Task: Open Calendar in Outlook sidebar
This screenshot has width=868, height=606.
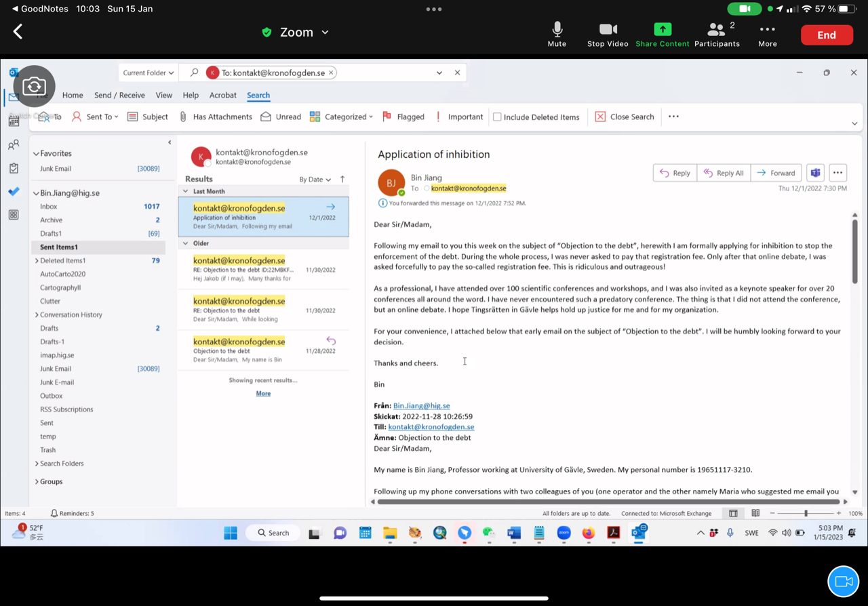Action: tap(14, 121)
